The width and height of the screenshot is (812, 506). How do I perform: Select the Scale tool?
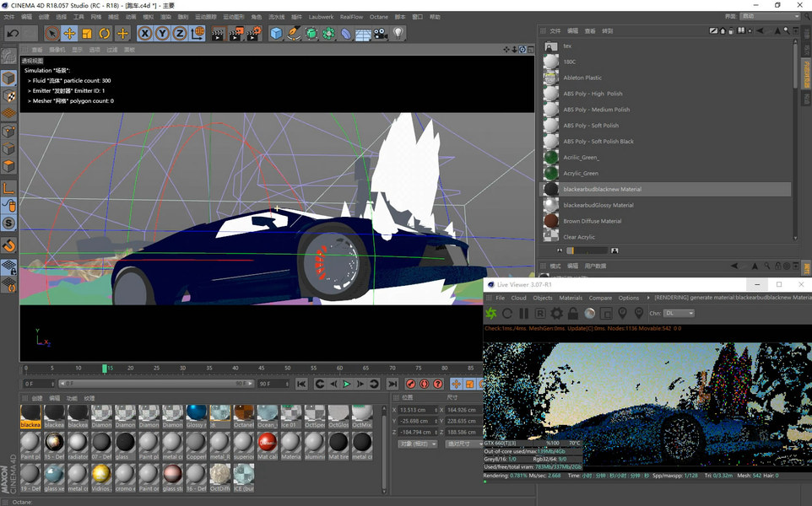(x=87, y=34)
